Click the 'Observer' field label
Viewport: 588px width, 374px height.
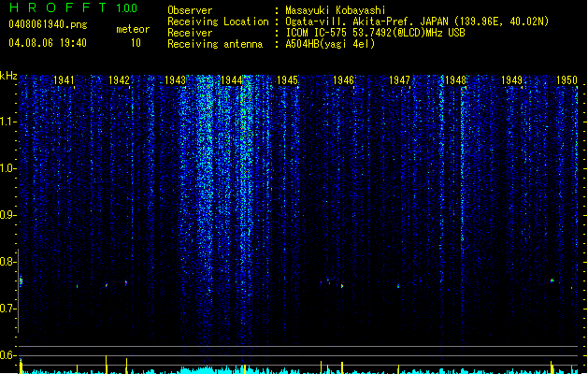[x=190, y=10]
